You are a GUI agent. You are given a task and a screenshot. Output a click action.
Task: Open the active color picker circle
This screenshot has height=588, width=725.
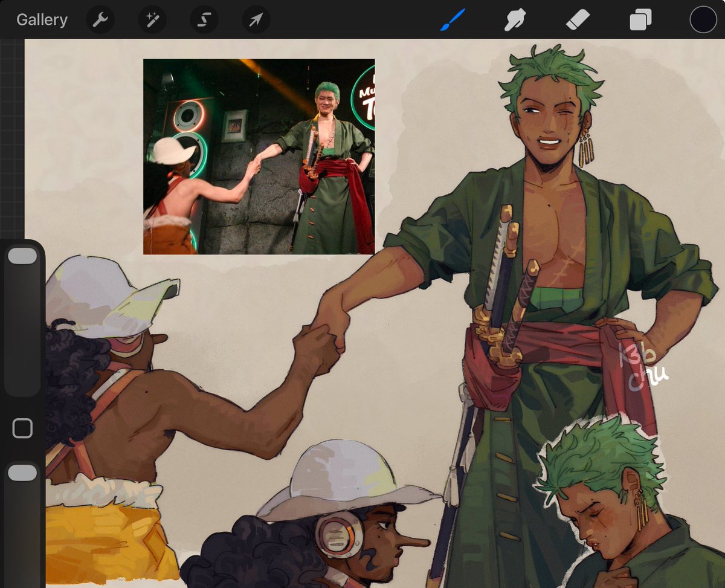[x=703, y=19]
